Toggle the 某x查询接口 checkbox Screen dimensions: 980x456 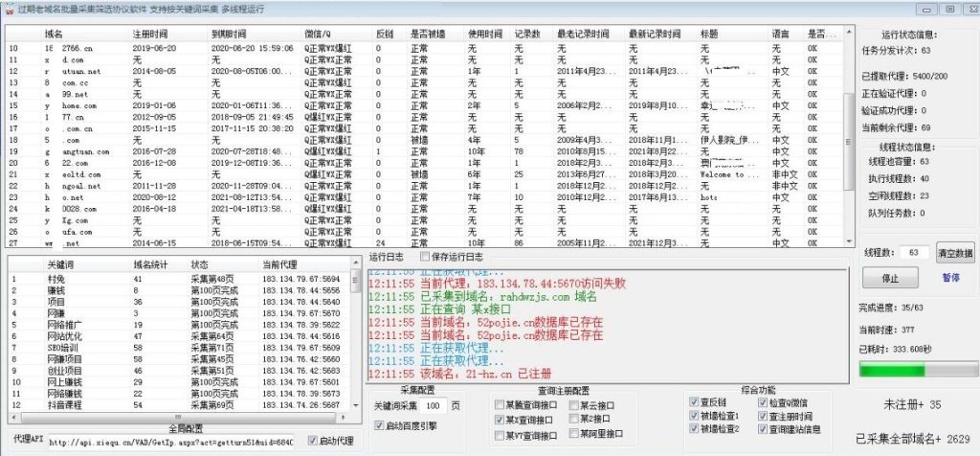[x=499, y=420]
